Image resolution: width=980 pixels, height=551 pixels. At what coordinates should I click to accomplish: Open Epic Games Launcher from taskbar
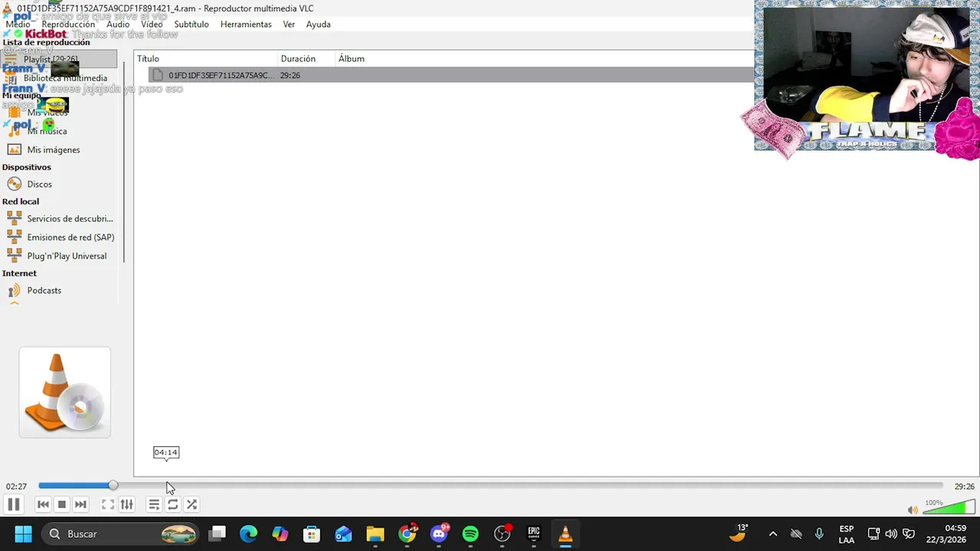pyautogui.click(x=534, y=534)
